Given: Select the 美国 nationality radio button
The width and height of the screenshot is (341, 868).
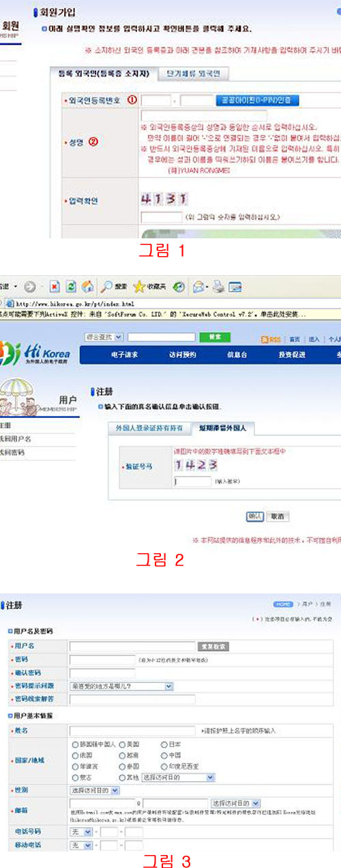Looking at the screenshot, I should click(123, 744).
